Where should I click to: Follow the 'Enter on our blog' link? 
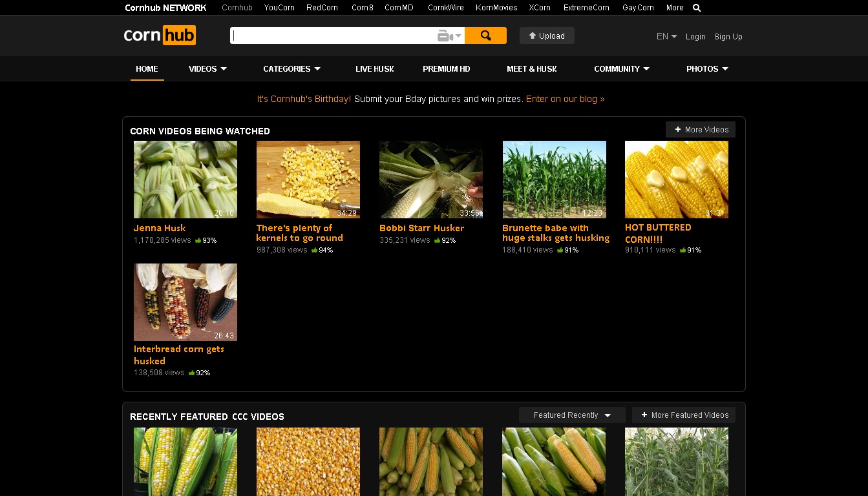pyautogui.click(x=565, y=99)
